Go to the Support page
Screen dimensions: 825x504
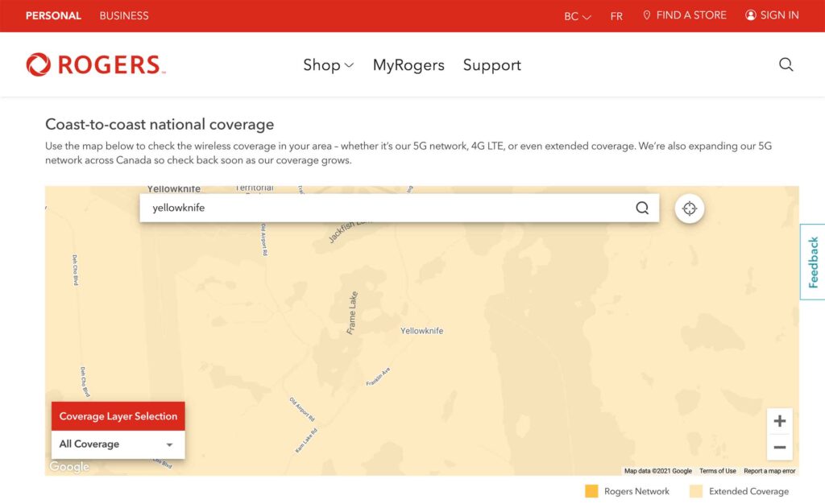pyautogui.click(x=491, y=65)
